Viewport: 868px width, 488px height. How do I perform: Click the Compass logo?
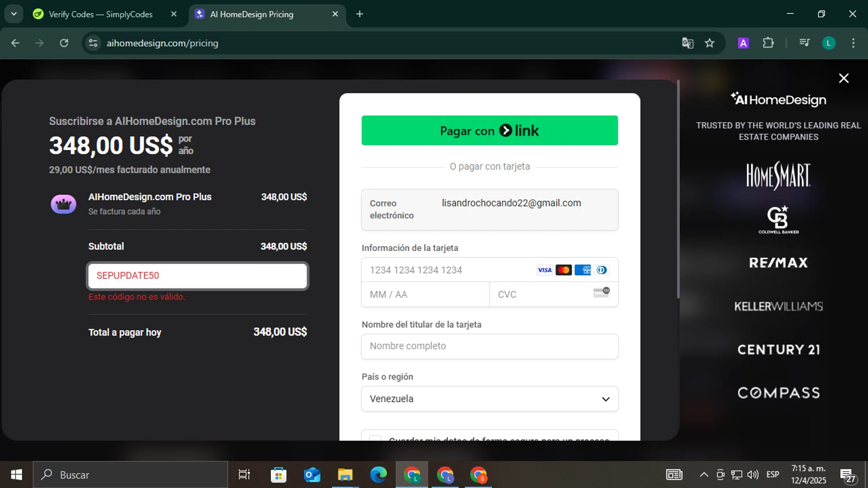[778, 393]
